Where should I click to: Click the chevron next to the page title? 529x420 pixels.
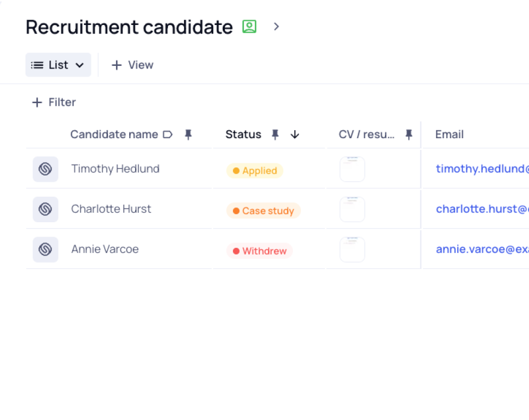[x=276, y=27]
